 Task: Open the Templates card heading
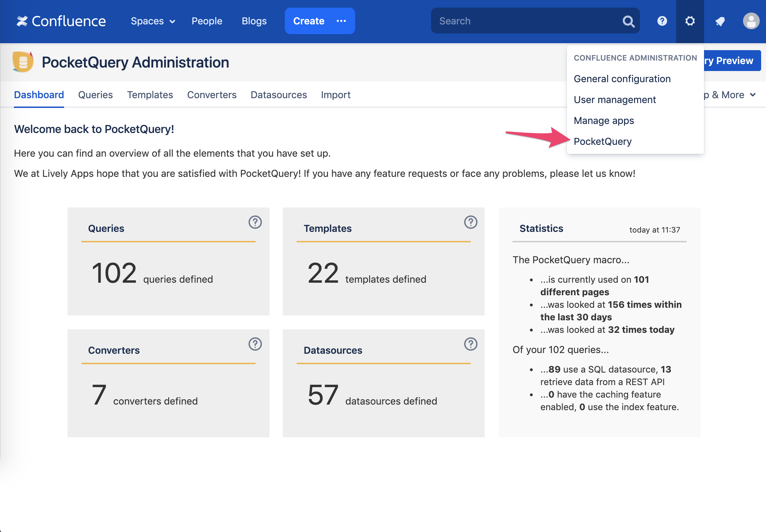tap(328, 228)
